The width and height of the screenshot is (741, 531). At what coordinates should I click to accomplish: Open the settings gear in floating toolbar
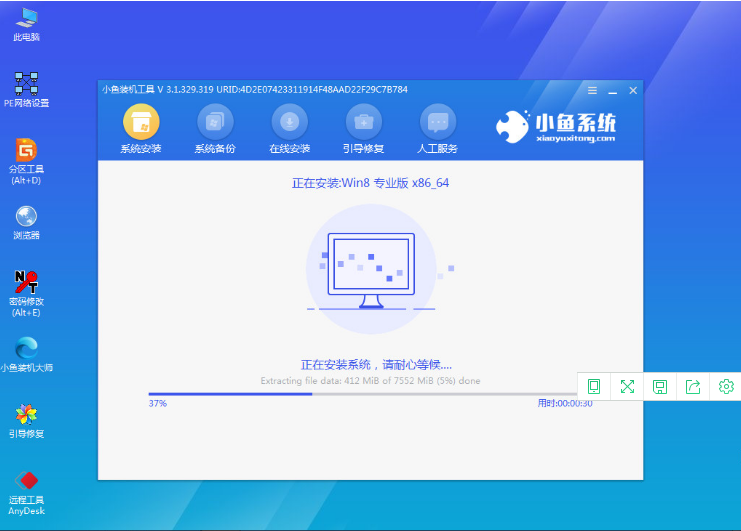click(x=726, y=386)
